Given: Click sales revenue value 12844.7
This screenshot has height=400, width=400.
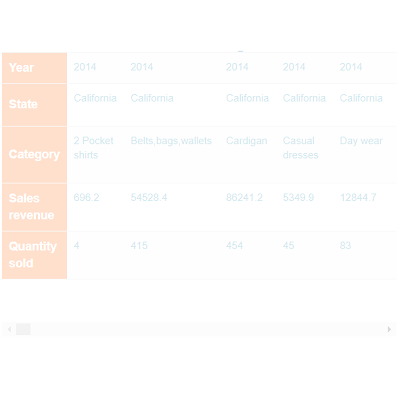Looking at the screenshot, I should coord(358,198).
